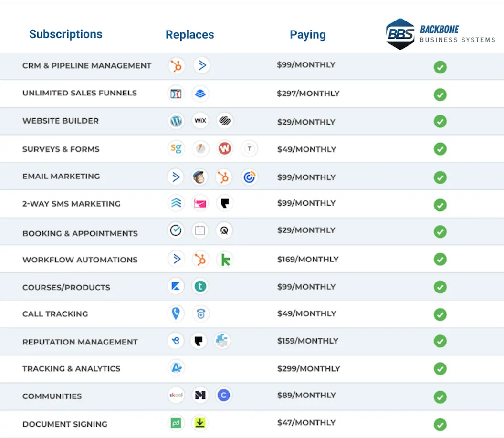Viewport: 504px width, 438px height.
Task: Click the 'DOCUMENT SIGNING' label
Action: (65, 424)
